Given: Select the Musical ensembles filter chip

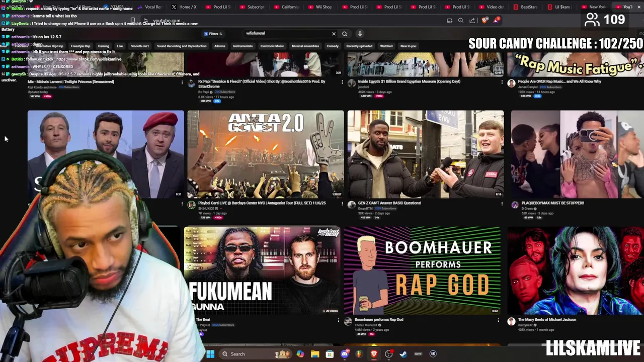Looking at the screenshot, I should coord(305,46).
